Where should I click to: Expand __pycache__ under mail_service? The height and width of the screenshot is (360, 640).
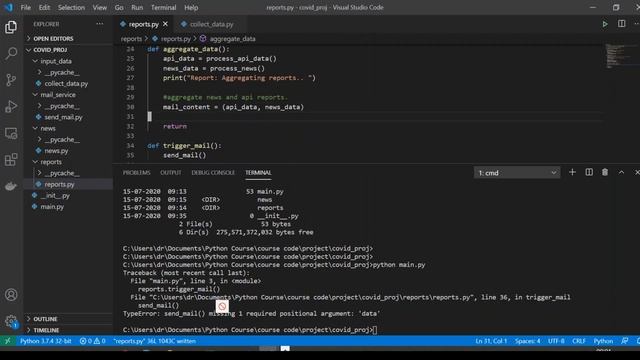pos(62,106)
